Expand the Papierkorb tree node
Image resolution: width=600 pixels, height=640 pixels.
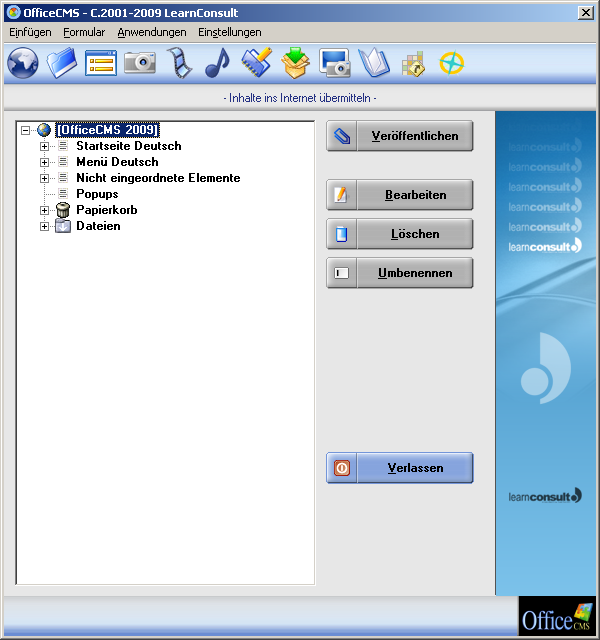coord(44,210)
